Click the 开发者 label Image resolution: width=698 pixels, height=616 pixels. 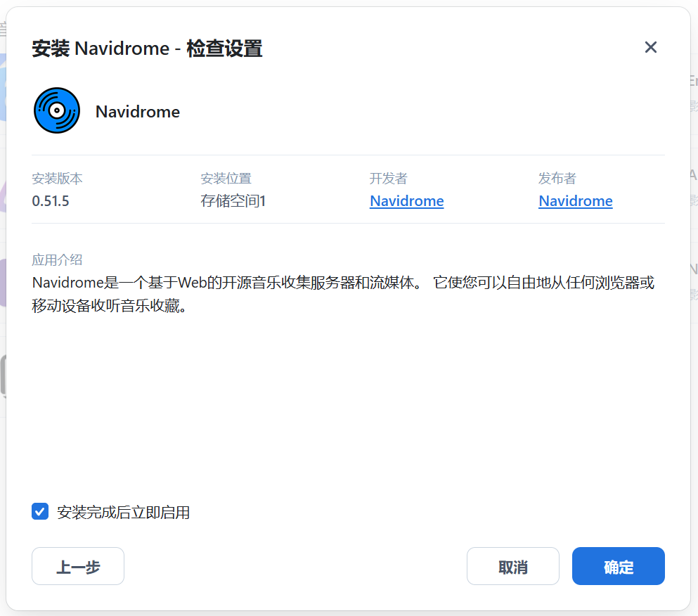(x=388, y=178)
